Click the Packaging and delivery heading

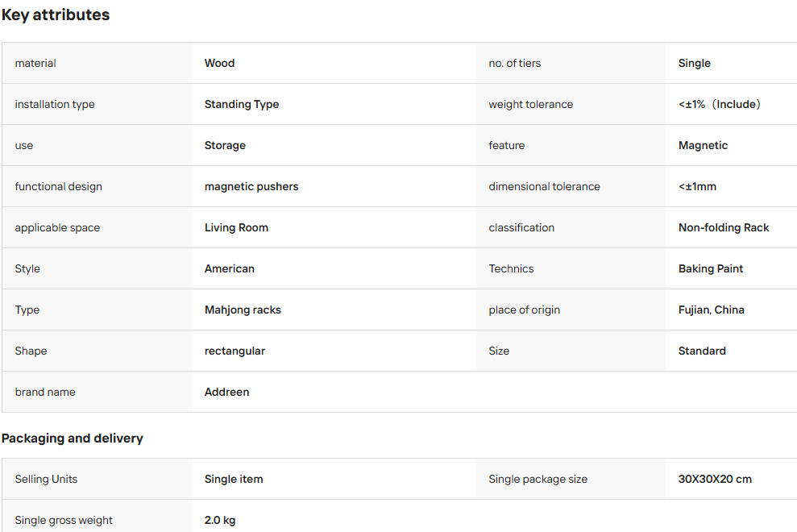click(x=73, y=438)
